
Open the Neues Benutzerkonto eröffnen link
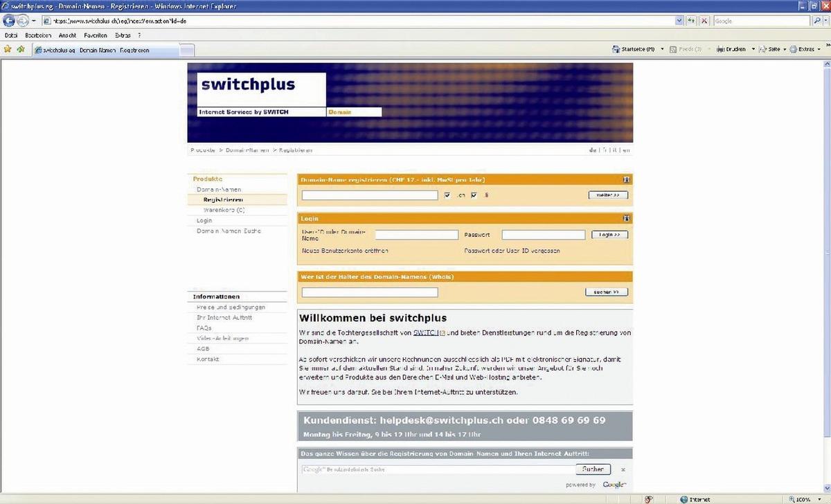coord(345,251)
